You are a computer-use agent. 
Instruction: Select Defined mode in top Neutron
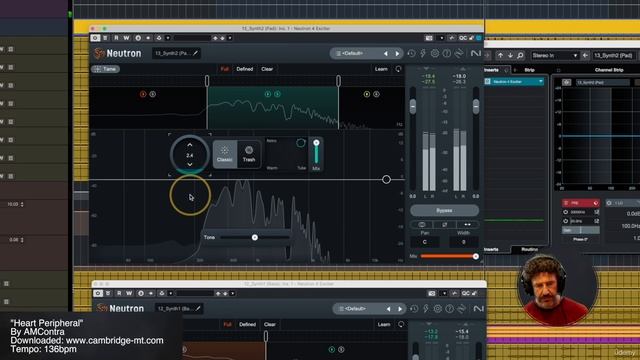point(244,69)
